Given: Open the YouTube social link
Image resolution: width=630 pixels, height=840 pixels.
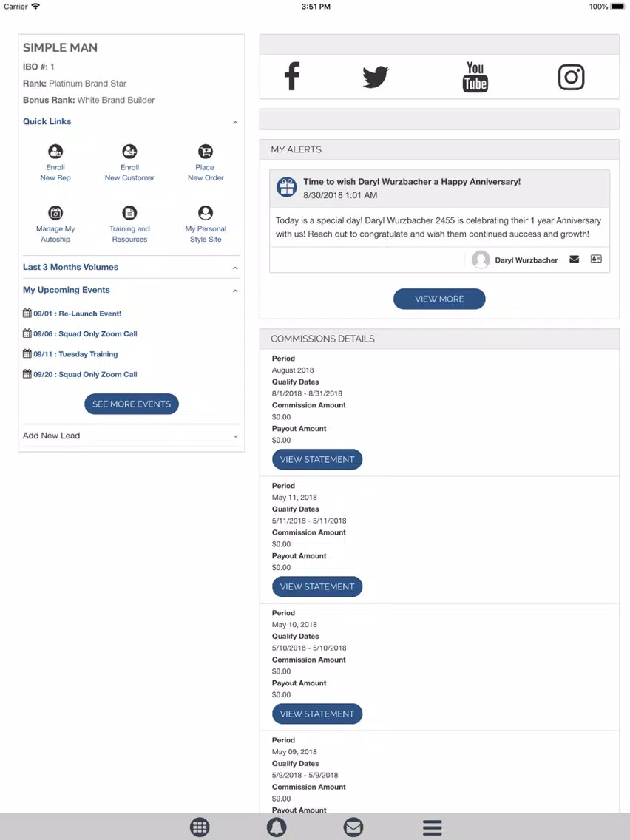Looking at the screenshot, I should coord(475,77).
